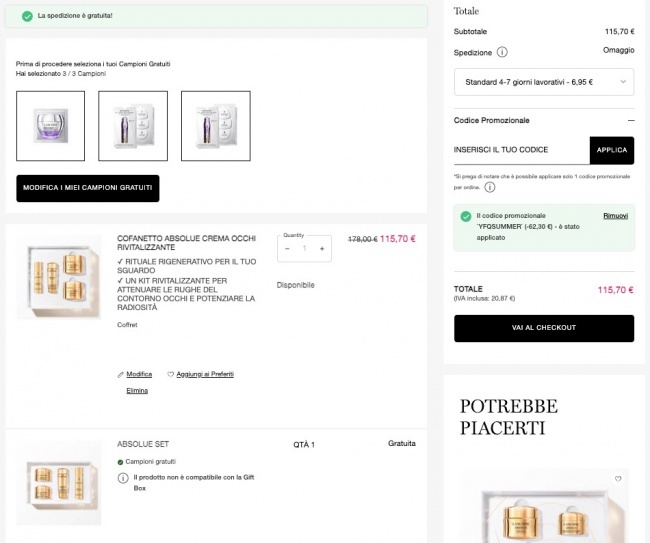This screenshot has width=650, height=543.
Task: Open COFANETTO ABSOLUE CREMA OCCHI RIVITALIZZANTE title
Action: point(187,243)
